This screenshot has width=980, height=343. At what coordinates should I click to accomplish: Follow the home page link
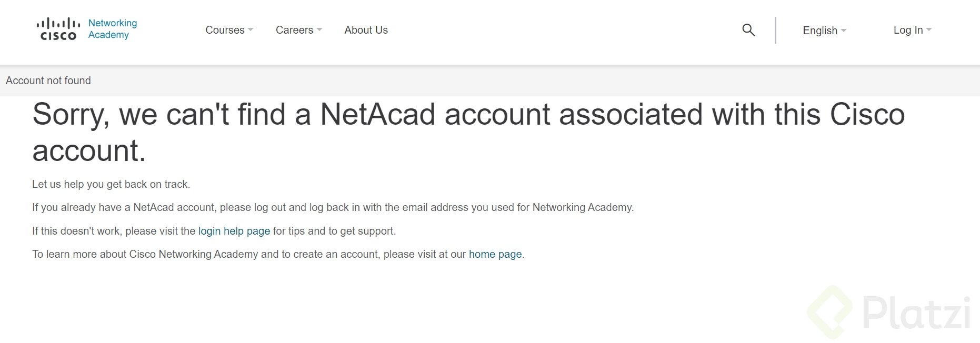click(x=495, y=254)
